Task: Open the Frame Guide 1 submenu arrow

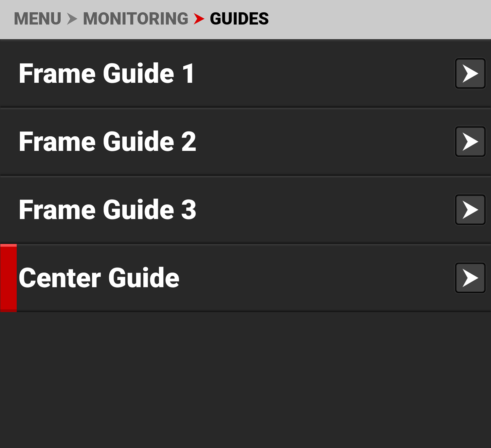Action: click(470, 74)
